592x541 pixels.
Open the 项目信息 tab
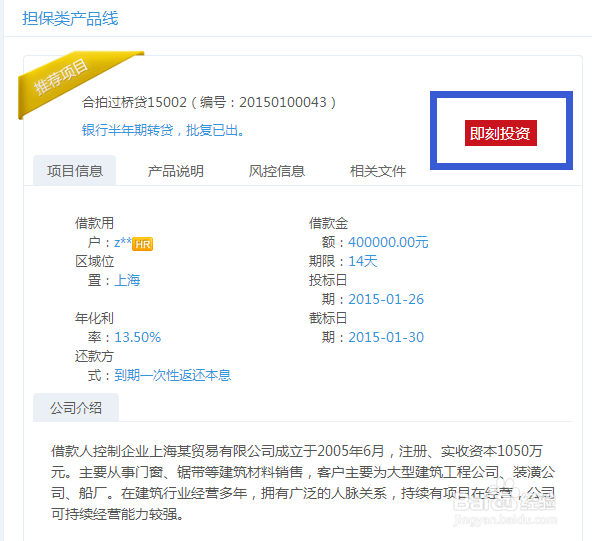pos(75,171)
